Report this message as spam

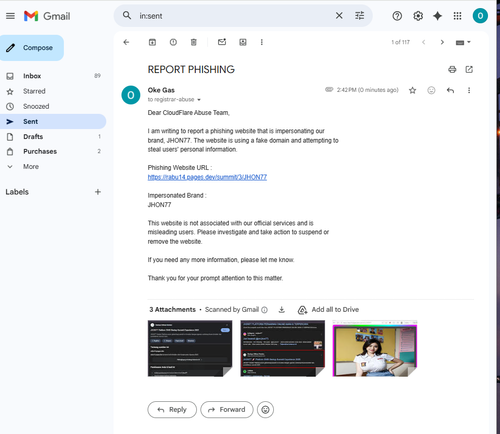coord(173,42)
